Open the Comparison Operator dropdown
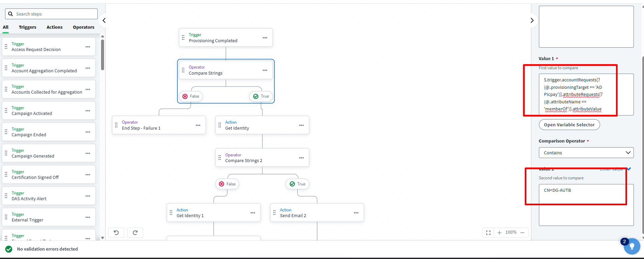 (586, 153)
